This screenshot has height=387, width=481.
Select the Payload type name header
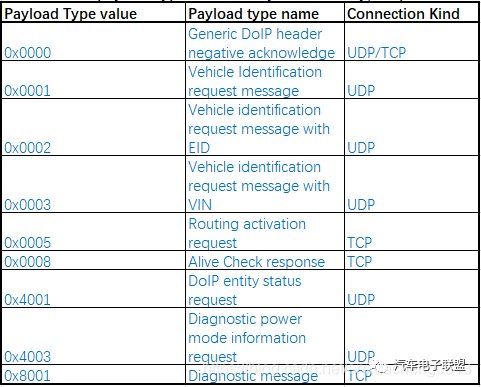point(265,14)
